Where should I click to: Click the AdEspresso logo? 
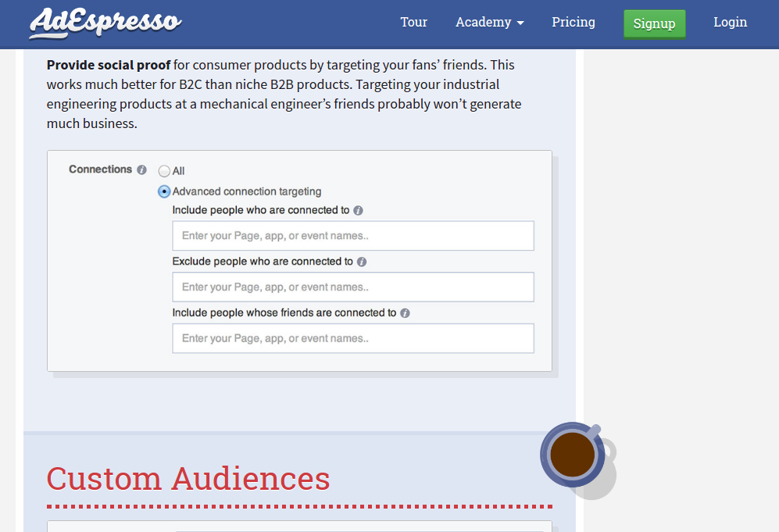(x=105, y=23)
